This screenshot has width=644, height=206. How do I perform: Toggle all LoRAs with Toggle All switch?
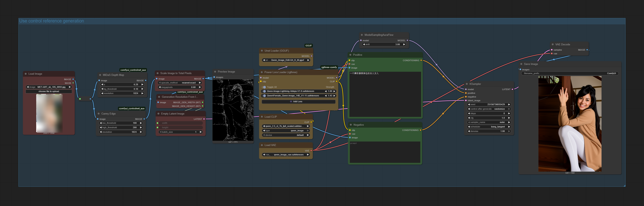(264, 87)
